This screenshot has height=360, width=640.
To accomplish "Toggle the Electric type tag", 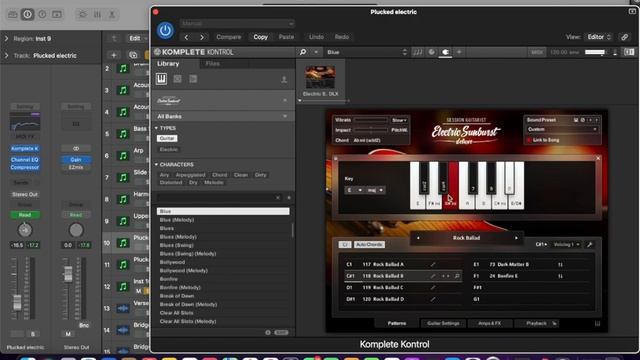I will tap(169, 149).
